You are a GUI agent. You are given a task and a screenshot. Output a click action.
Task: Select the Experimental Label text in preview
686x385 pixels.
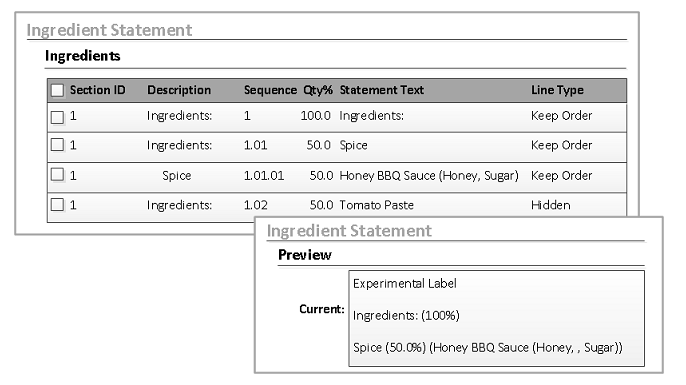[x=405, y=284]
